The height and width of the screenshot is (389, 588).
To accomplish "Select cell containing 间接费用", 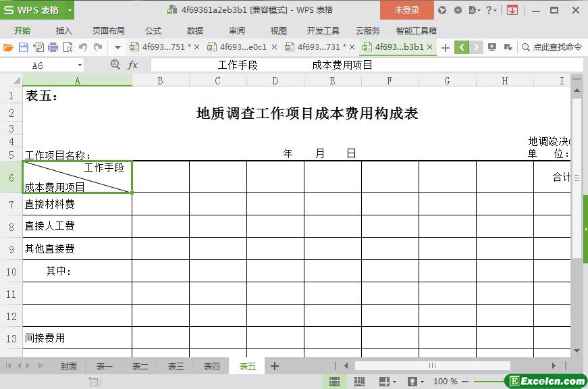I will (x=77, y=338).
